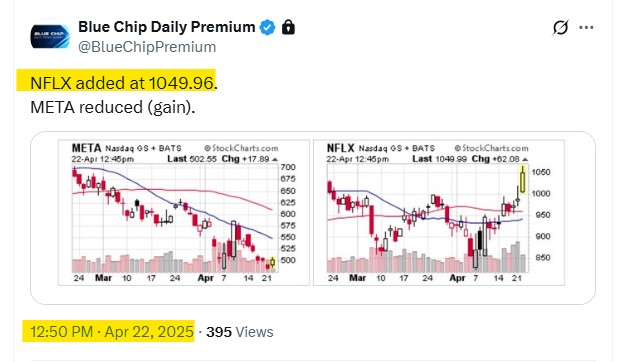
Task: Open the META chart image
Action: point(184,212)
